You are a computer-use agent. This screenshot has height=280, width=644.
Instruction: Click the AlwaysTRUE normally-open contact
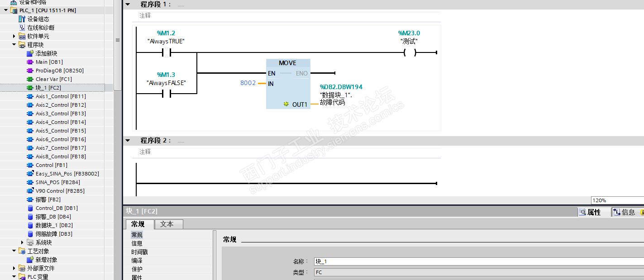coord(167,52)
